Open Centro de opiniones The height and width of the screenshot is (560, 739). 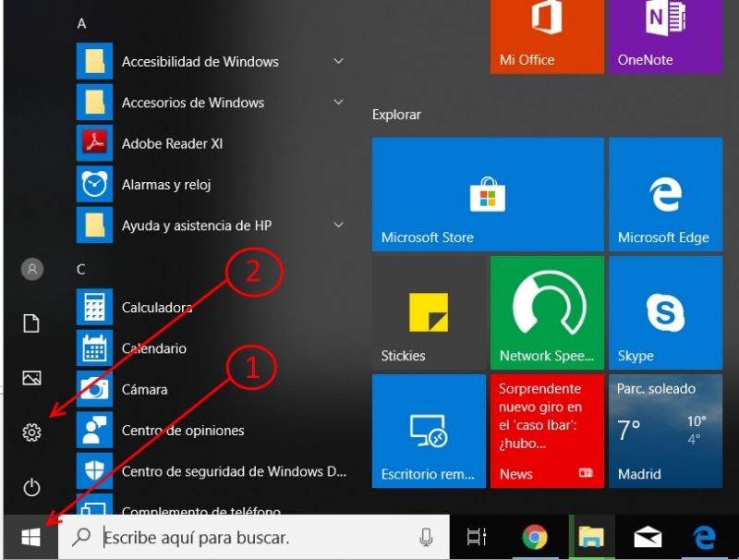tap(212, 431)
